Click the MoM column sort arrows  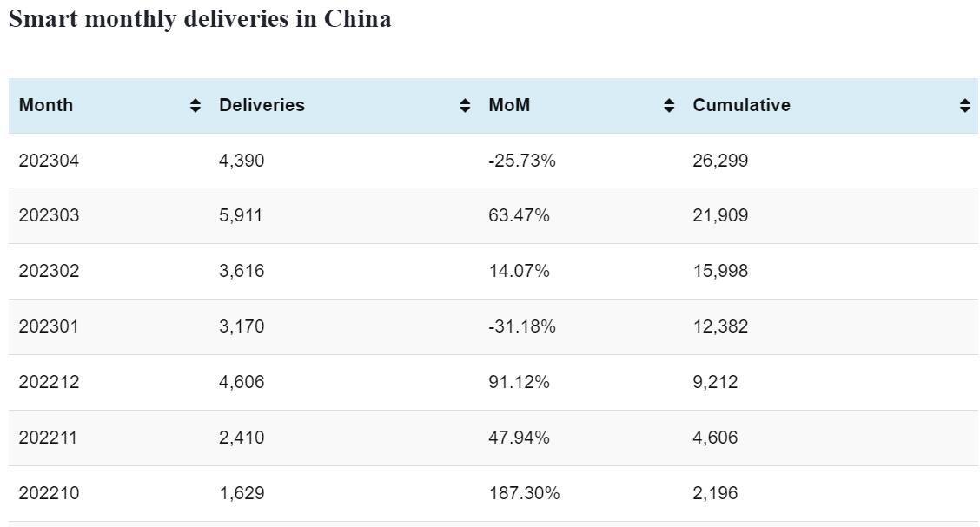click(x=669, y=106)
